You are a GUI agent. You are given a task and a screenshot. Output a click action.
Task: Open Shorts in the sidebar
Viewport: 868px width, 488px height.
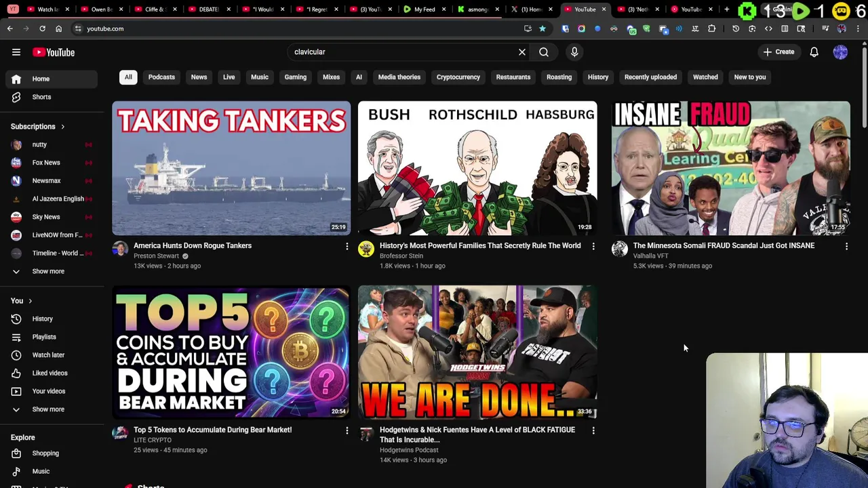point(52,97)
